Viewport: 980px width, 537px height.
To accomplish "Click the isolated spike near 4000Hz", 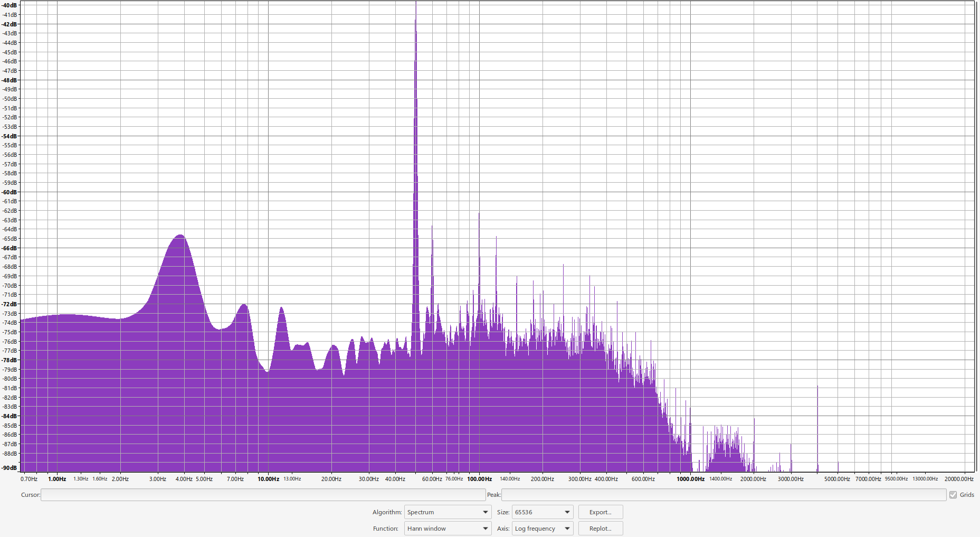I will point(817,388).
